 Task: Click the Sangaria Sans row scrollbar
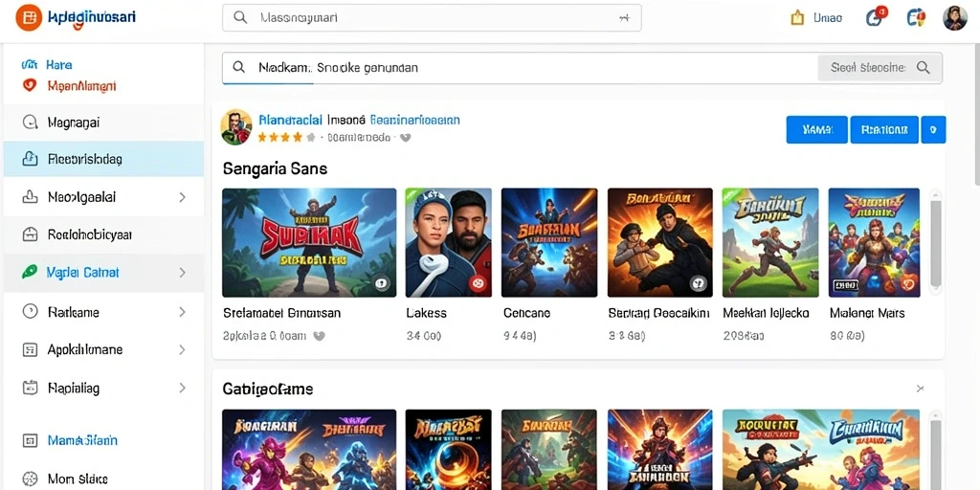point(935,242)
